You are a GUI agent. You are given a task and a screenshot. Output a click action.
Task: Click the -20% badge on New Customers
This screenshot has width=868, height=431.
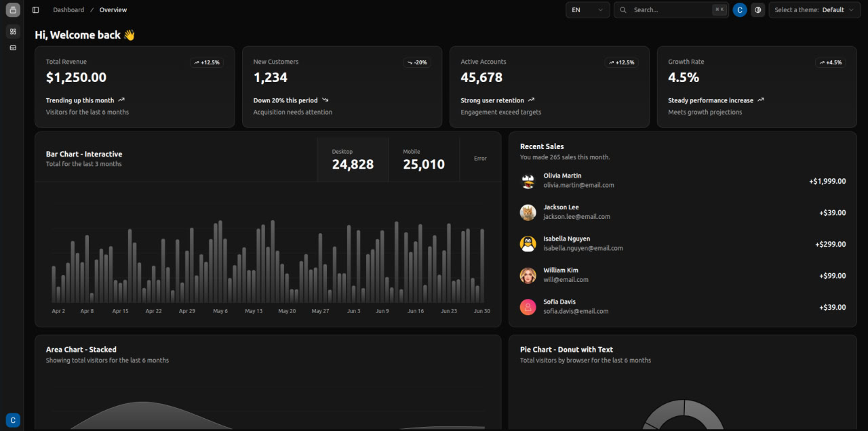(417, 62)
